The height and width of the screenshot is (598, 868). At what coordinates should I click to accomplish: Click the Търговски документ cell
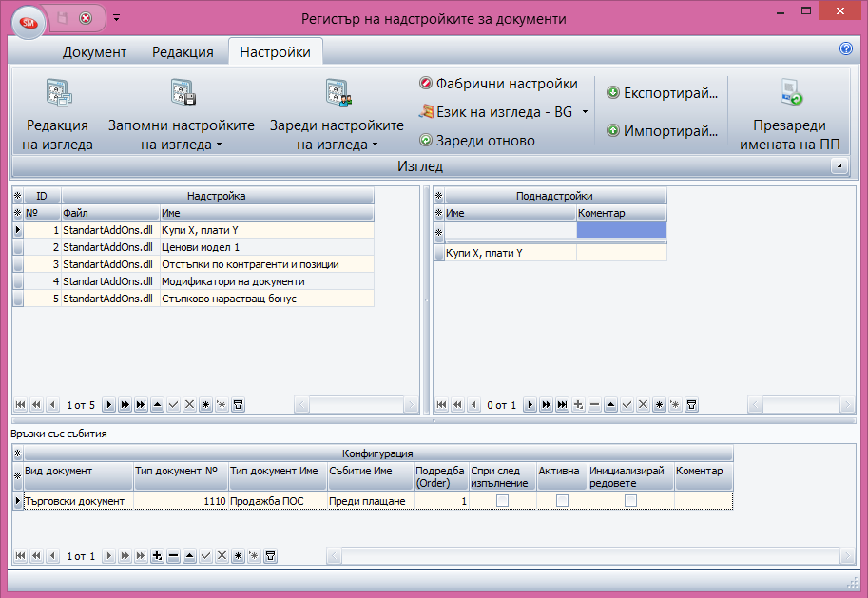78,500
